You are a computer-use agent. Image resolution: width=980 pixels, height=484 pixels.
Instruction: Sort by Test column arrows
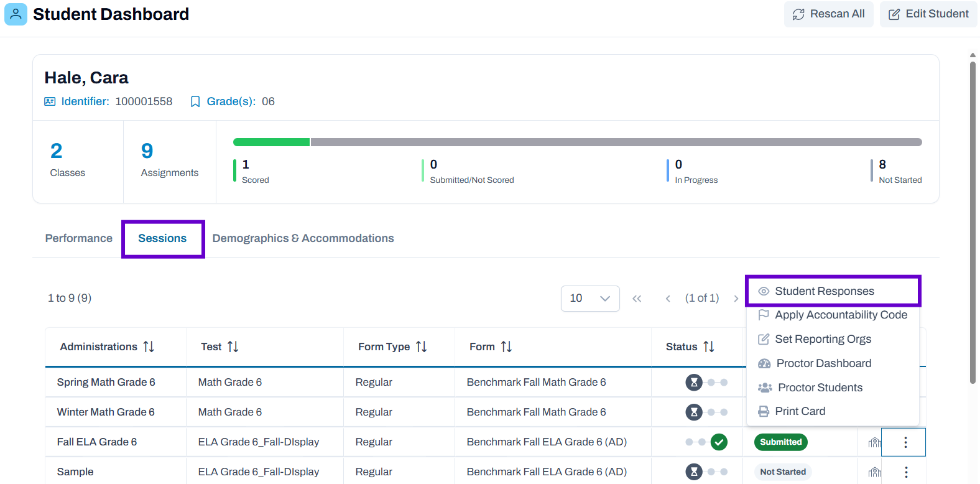[x=233, y=347]
